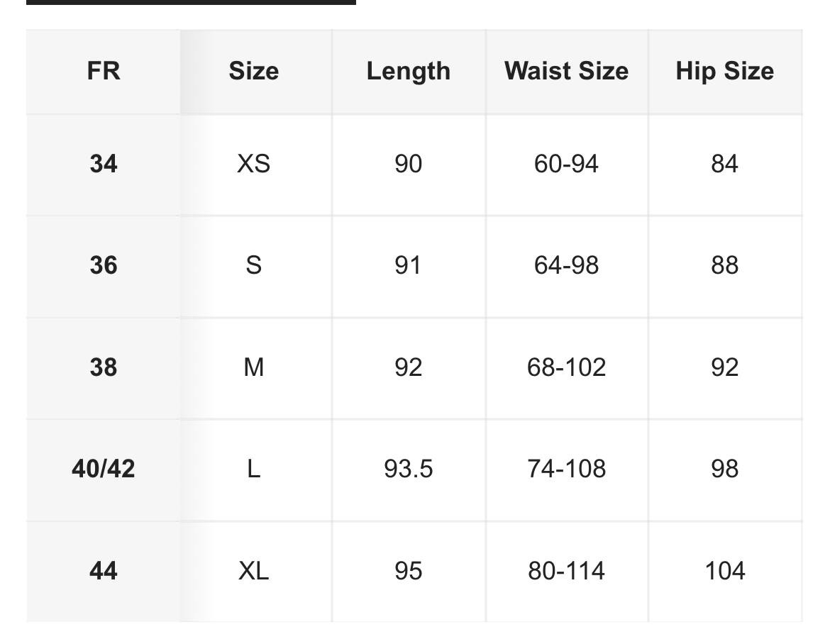Image resolution: width=830 pixels, height=644 pixels.
Task: Select the FR 34 row label
Action: (x=104, y=164)
